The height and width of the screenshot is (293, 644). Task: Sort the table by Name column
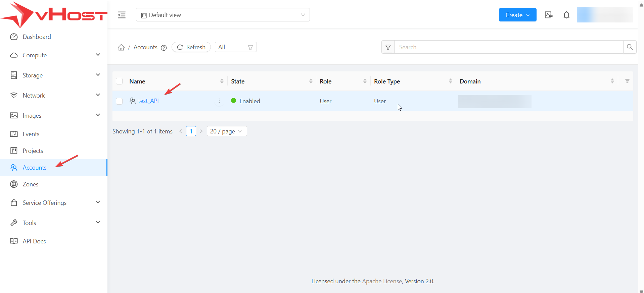coord(222,81)
